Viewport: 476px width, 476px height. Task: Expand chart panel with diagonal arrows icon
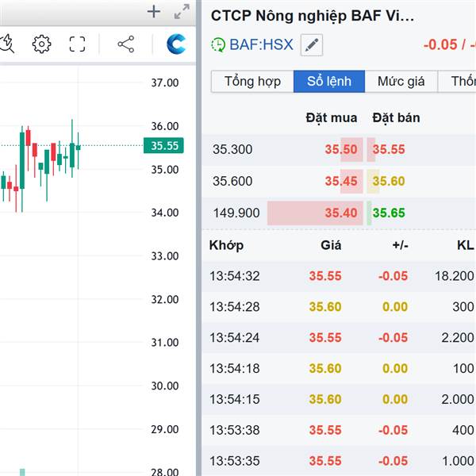(x=182, y=12)
